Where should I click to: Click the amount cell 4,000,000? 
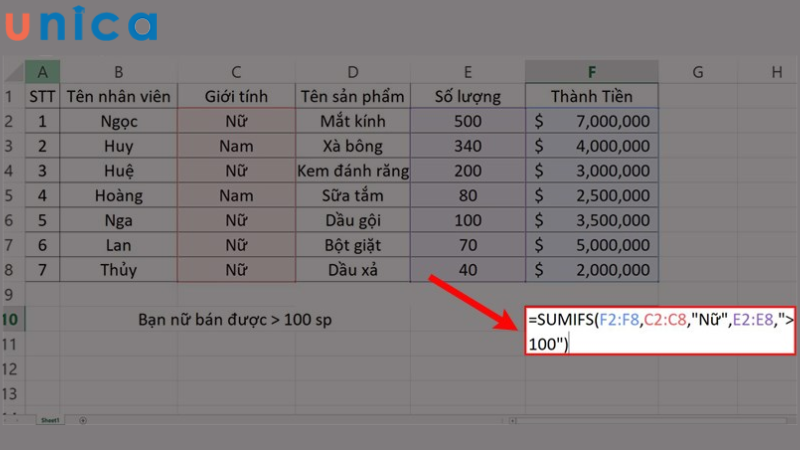click(592, 146)
